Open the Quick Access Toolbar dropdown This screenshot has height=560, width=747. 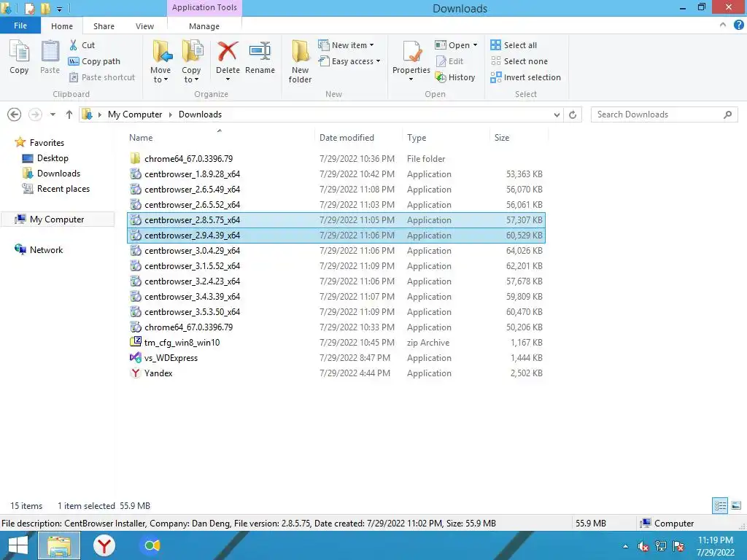click(59, 9)
